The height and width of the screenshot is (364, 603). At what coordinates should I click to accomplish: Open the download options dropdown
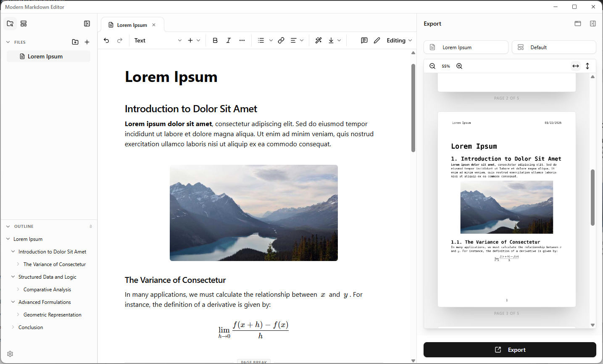pyautogui.click(x=334, y=40)
